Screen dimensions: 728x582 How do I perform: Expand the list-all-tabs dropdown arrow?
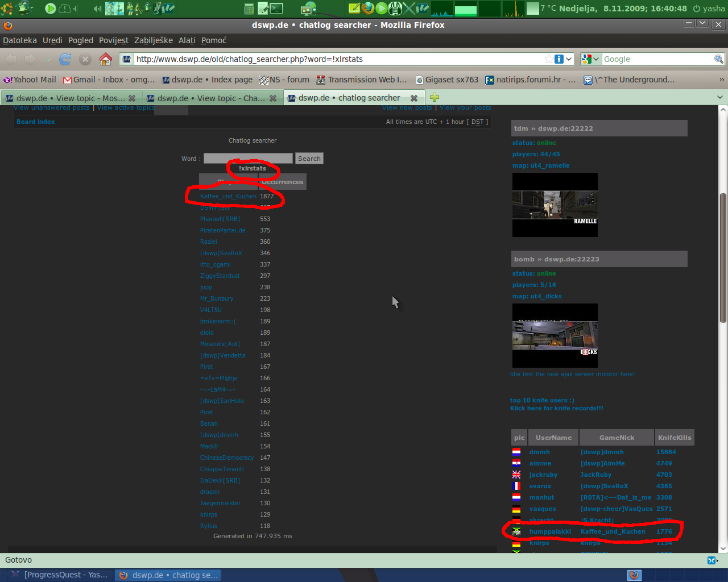click(719, 98)
